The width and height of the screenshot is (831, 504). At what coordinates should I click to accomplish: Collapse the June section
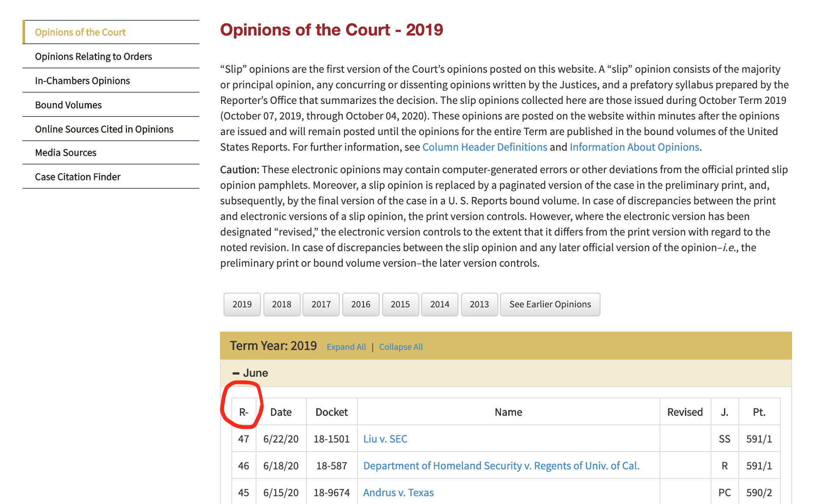pos(250,373)
